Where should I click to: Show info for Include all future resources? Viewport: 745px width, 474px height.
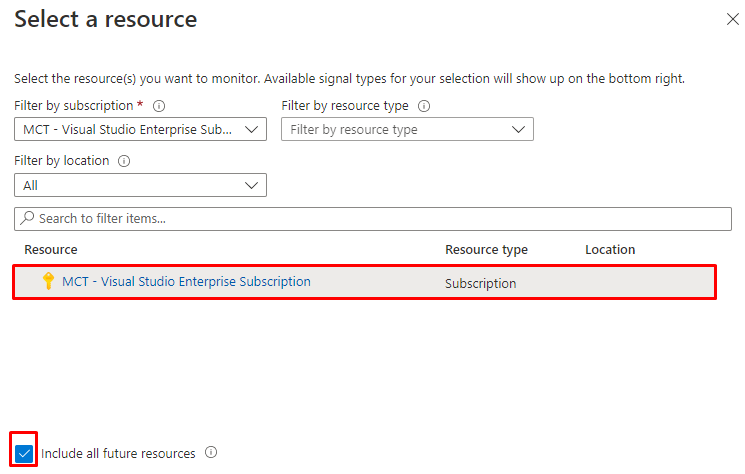point(211,453)
